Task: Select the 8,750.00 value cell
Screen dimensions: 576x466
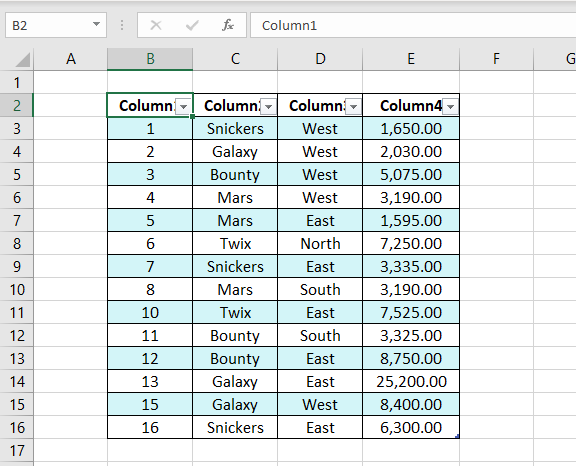Action: pyautogui.click(x=411, y=358)
